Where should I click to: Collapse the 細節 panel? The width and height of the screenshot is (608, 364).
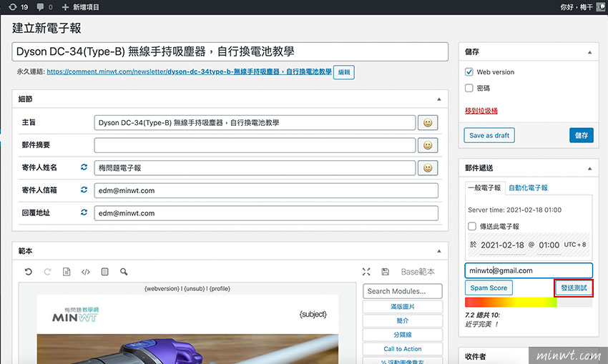(439, 99)
